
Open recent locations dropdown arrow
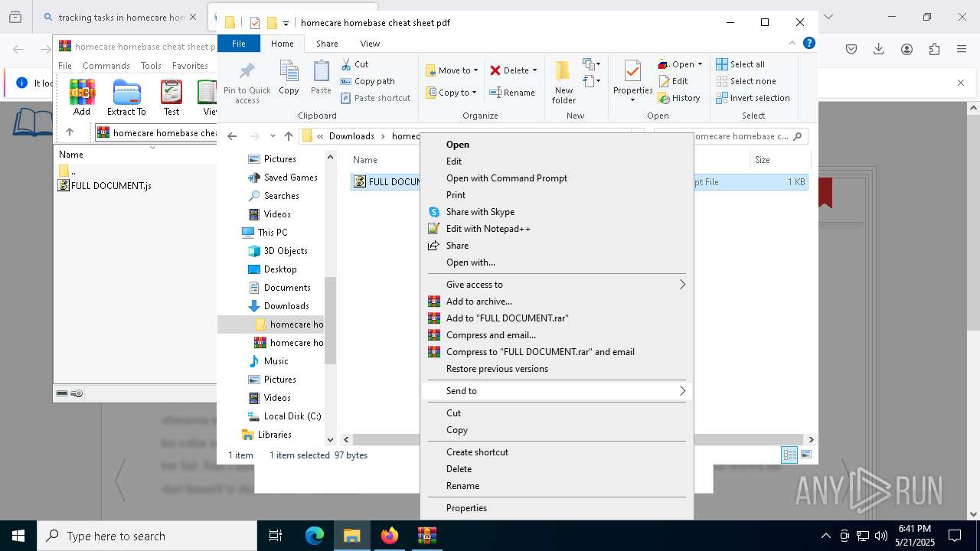[x=273, y=136]
